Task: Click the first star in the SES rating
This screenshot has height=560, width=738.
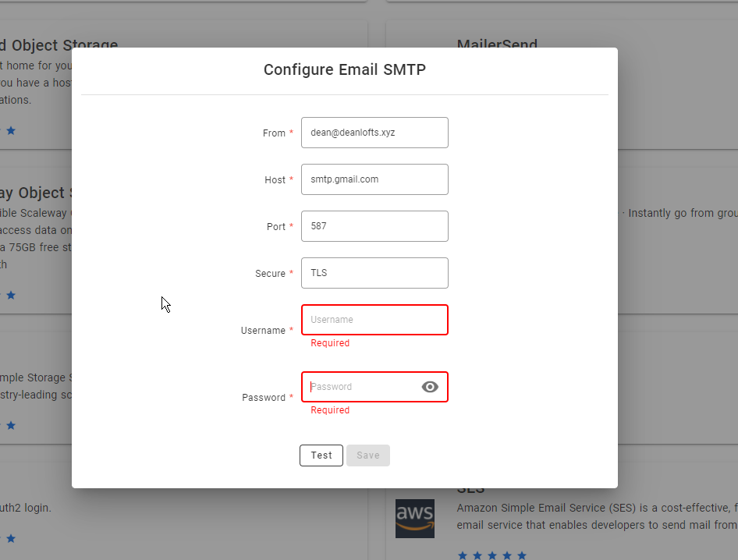Action: (x=463, y=555)
